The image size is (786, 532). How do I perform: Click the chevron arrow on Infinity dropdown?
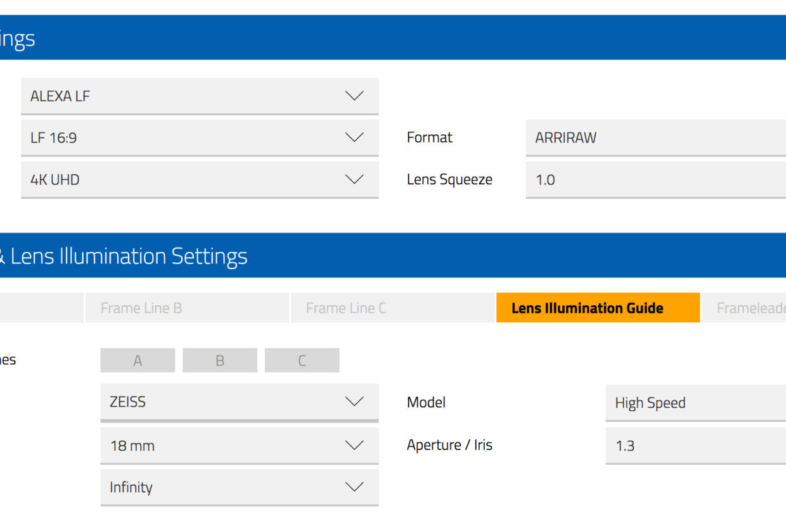point(354,487)
